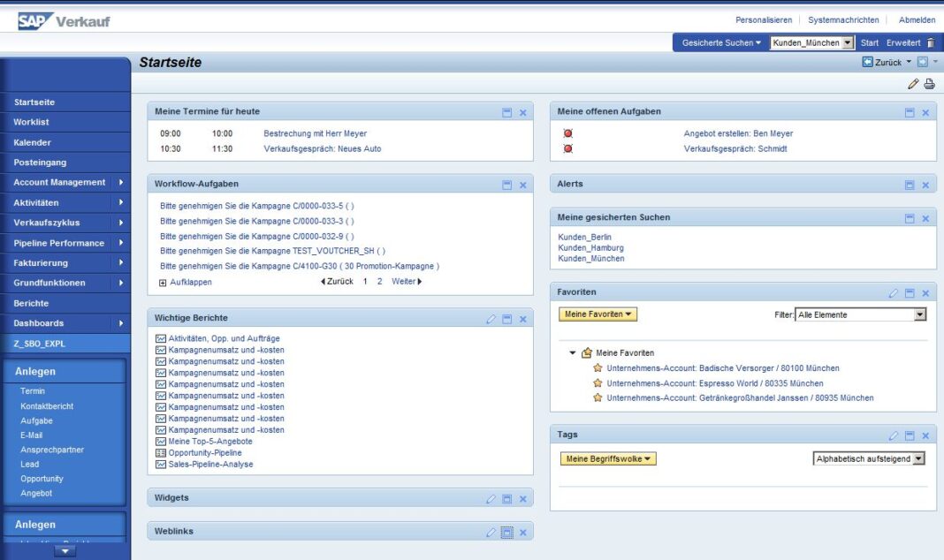
Task: Minimize the Workflow-Aufgaben panel
Action: pos(507,185)
